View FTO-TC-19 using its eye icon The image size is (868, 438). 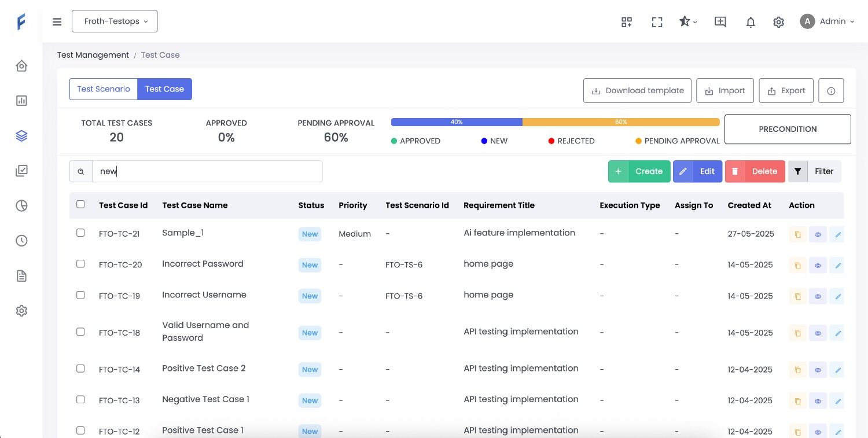[818, 296]
